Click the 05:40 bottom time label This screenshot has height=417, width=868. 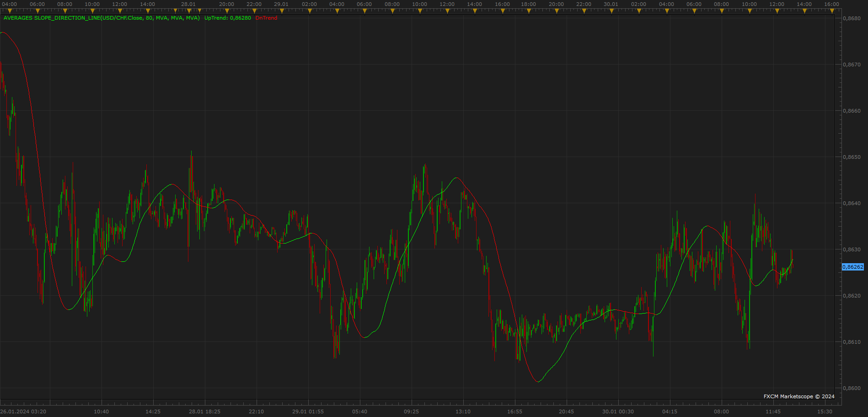[x=360, y=412]
